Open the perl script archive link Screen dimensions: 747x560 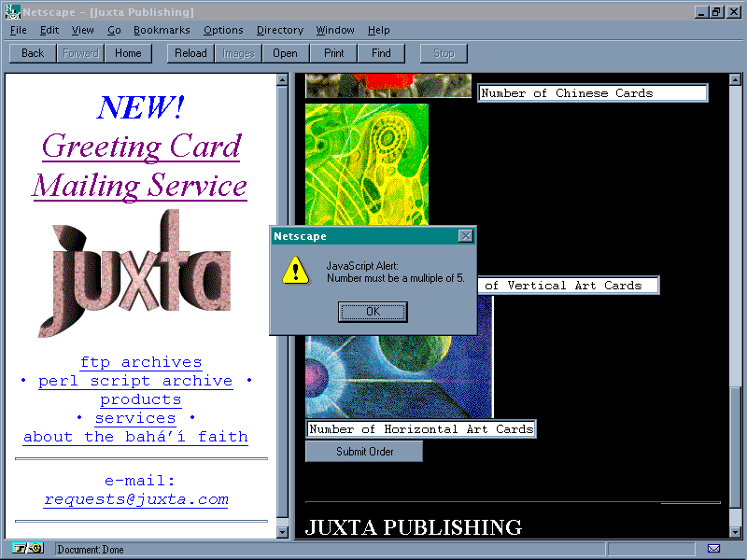135,381
